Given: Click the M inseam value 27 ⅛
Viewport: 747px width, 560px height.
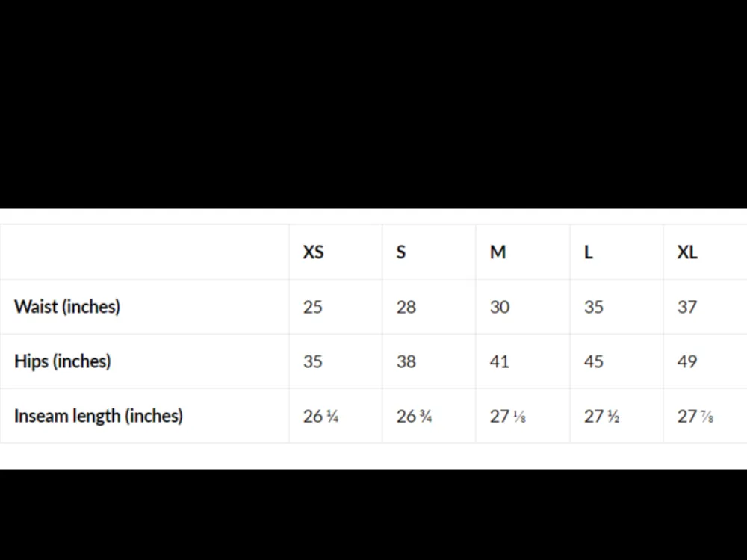Looking at the screenshot, I should 508,417.
